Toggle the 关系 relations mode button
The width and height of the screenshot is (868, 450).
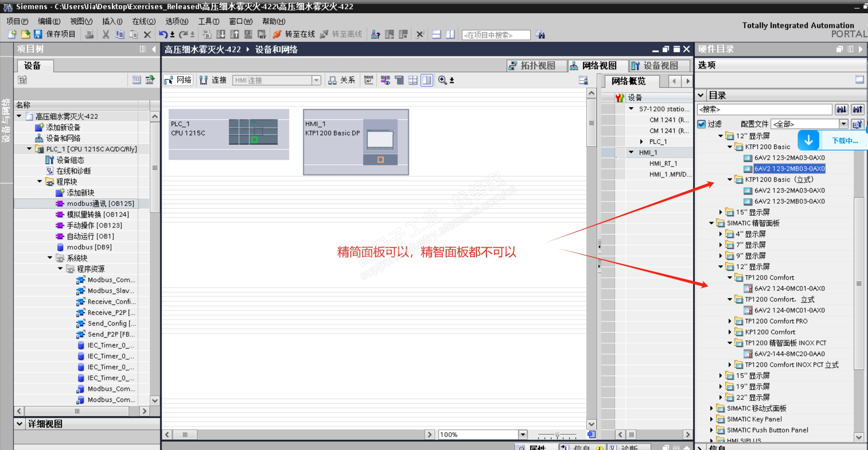coord(342,80)
